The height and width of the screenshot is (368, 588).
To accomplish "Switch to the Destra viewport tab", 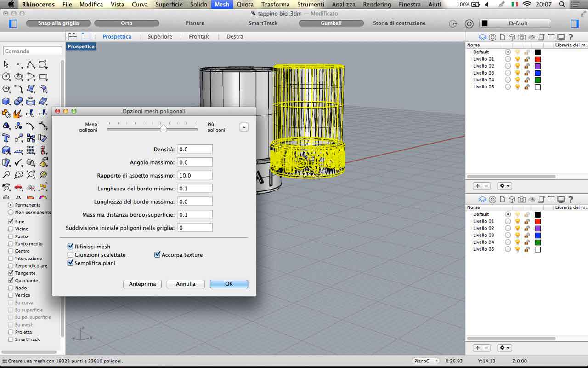I will 235,36.
